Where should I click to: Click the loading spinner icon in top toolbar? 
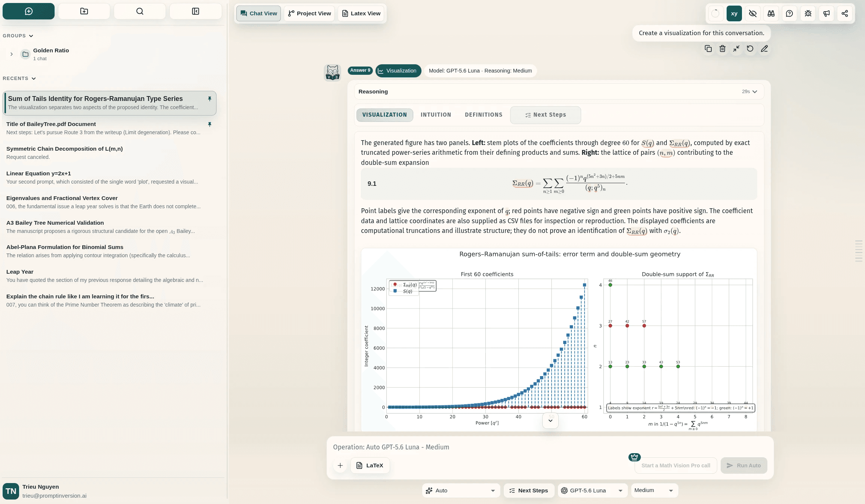(715, 13)
